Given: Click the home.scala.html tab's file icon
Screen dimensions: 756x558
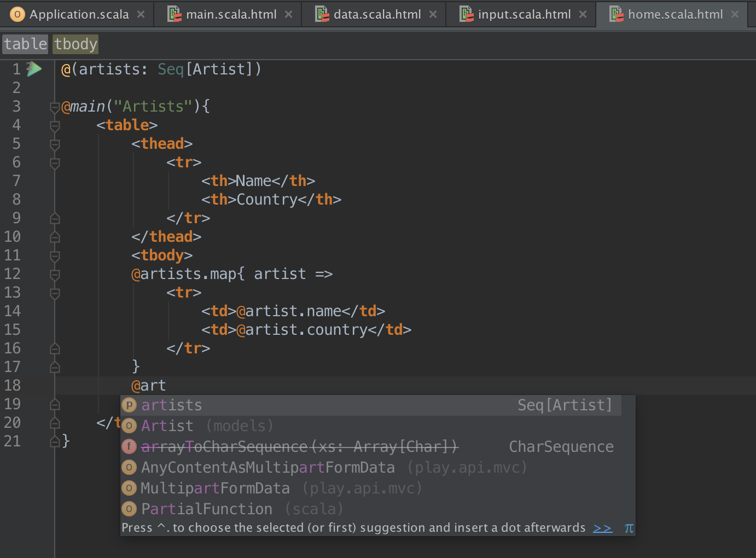Looking at the screenshot, I should click(x=617, y=15).
